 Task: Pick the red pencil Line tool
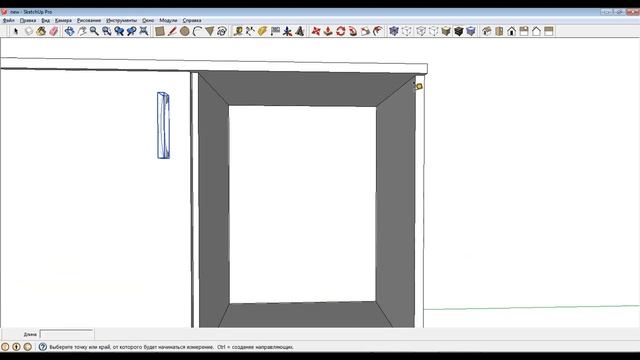172,31
